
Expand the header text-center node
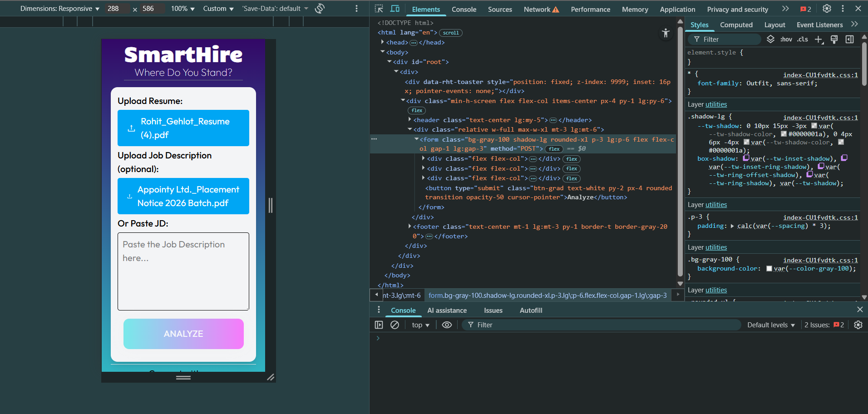coord(409,120)
